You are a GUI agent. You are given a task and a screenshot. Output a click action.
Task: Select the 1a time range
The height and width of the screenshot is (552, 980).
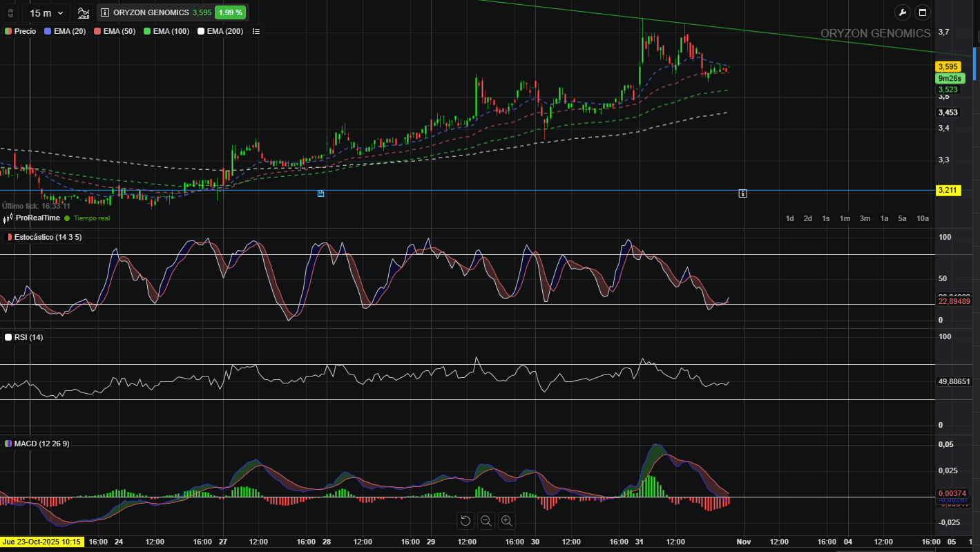pyautogui.click(x=884, y=218)
